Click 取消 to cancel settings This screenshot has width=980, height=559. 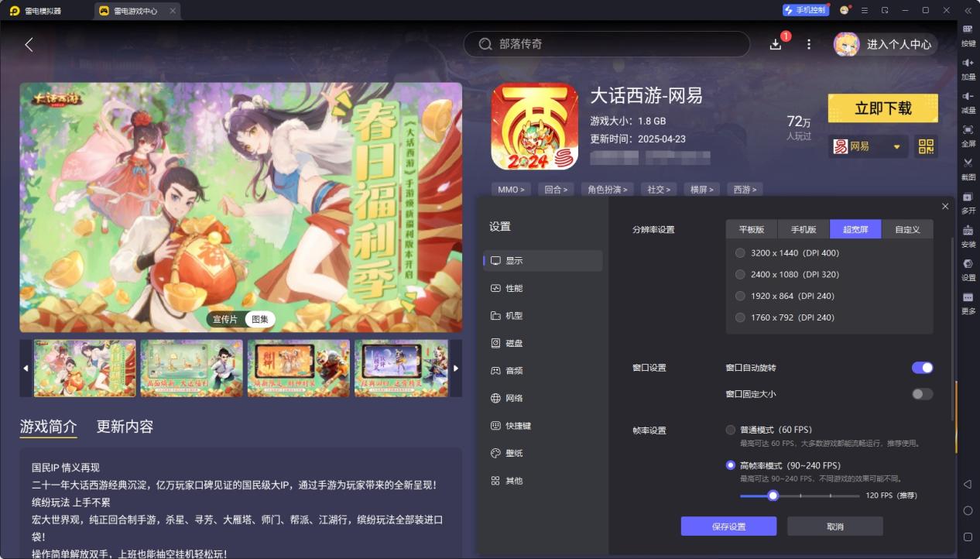pyautogui.click(x=835, y=526)
